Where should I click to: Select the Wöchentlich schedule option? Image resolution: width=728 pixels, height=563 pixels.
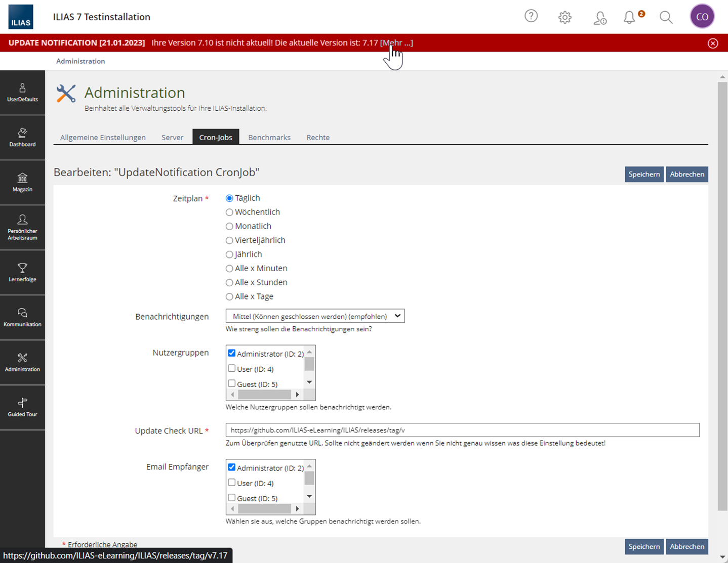229,212
